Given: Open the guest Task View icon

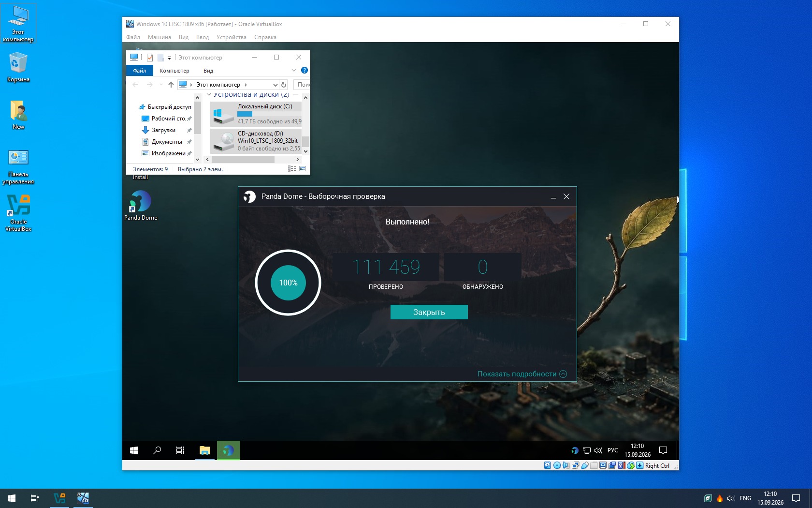Looking at the screenshot, I should (x=180, y=450).
